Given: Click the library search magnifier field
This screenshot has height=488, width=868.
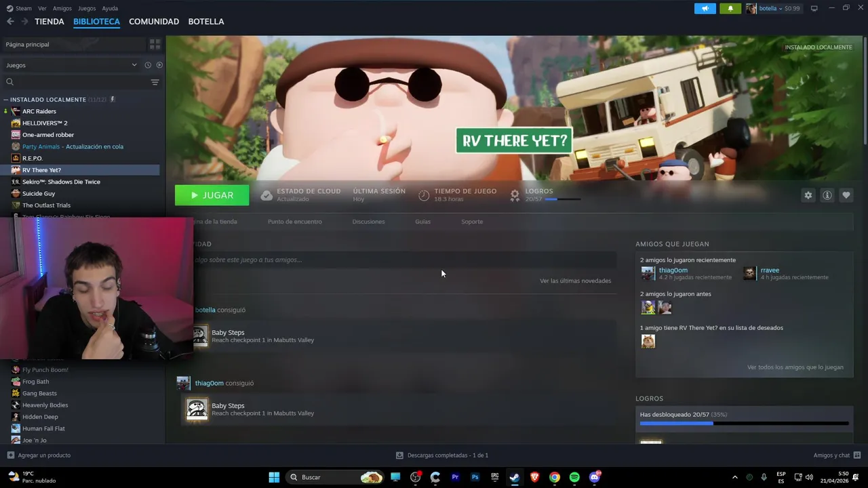Looking at the screenshot, I should 75,82.
